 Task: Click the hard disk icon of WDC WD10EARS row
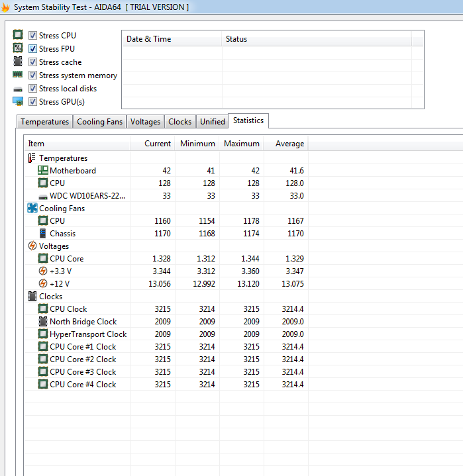pyautogui.click(x=43, y=197)
